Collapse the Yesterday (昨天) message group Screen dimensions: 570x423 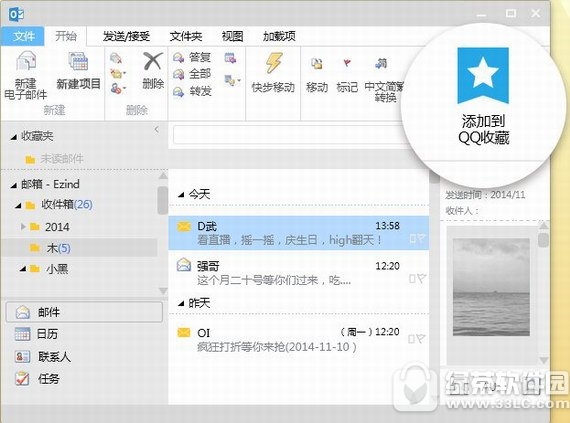[181, 303]
